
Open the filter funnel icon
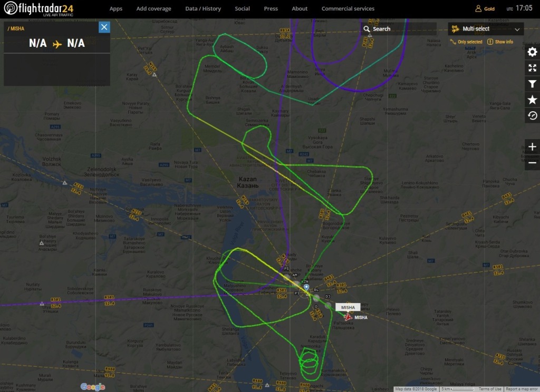(532, 84)
